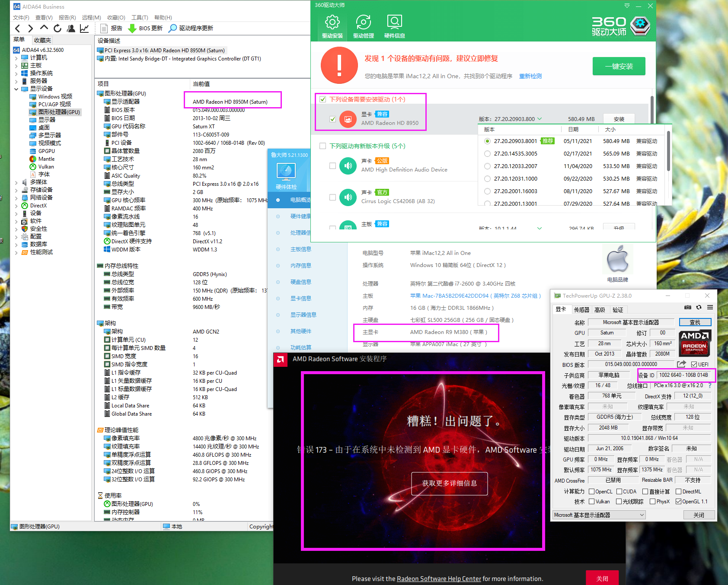This screenshot has height=585, width=728.
Task: Switch to the 传感器 tab in GPU-Z
Action: pos(581,310)
